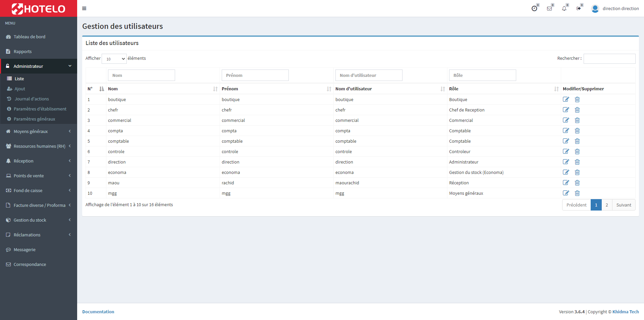
Task: Click the Nom d'utilisateur filter field
Action: pyautogui.click(x=369, y=75)
